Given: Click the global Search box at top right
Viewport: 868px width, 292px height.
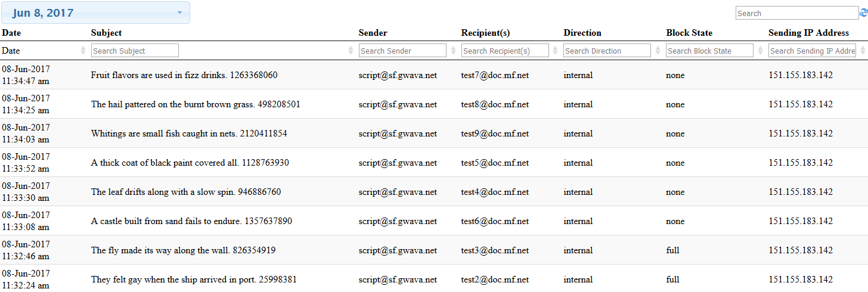Looking at the screenshot, I should pyautogui.click(x=796, y=13).
